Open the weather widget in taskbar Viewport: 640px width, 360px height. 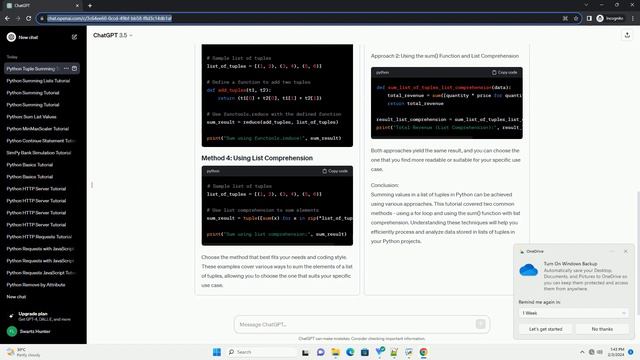pos(24,352)
